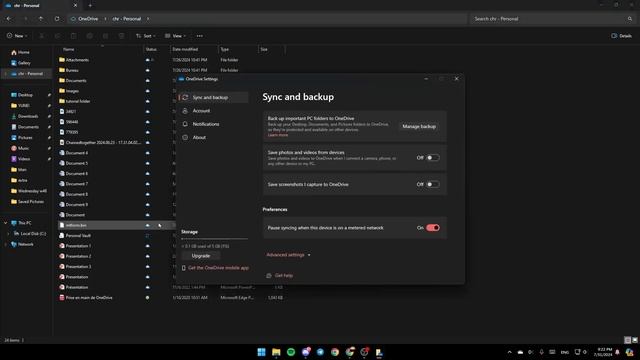Show hidden system tray icons
This screenshot has width=640, height=360.
coord(509,352)
